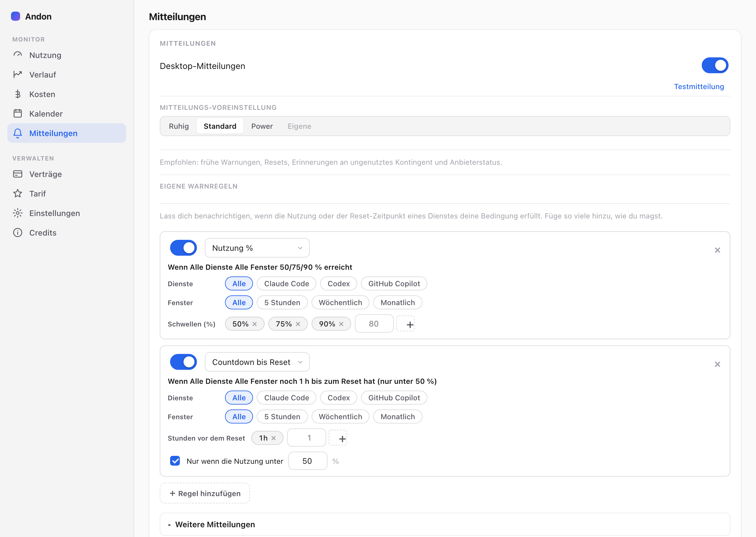Select Monatlich in Countdown rule
The image size is (756, 537).
click(x=398, y=416)
